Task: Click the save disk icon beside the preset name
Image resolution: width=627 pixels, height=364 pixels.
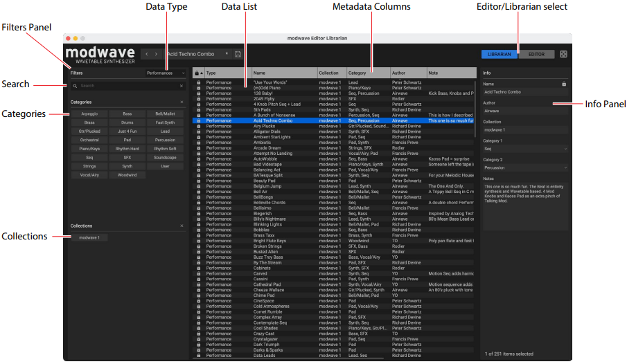Action: coord(238,54)
